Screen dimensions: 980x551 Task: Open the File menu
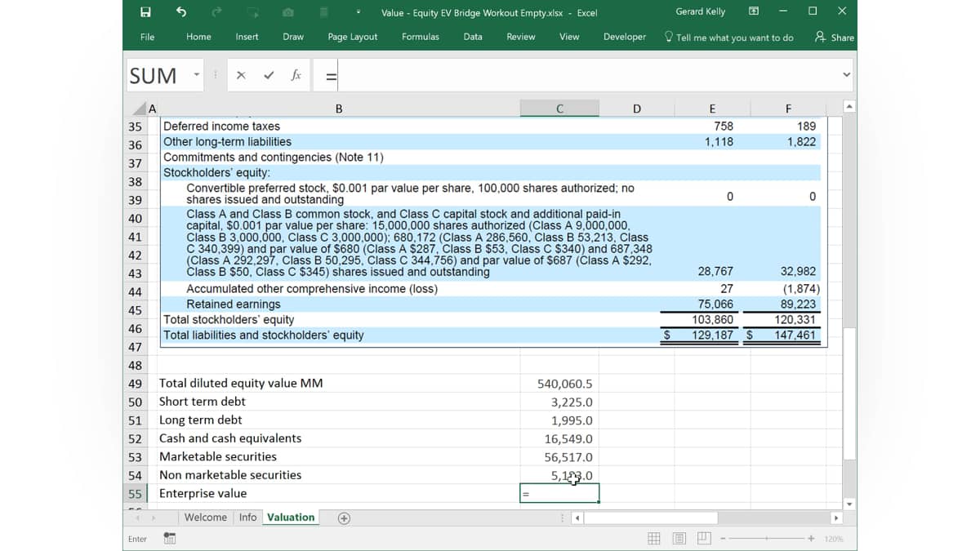click(147, 37)
